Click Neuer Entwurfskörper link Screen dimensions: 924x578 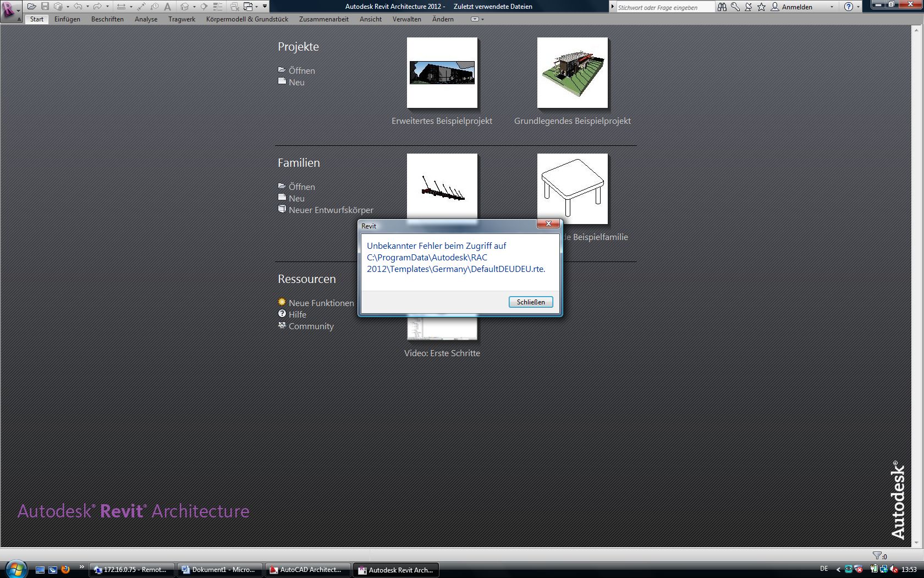tap(331, 210)
